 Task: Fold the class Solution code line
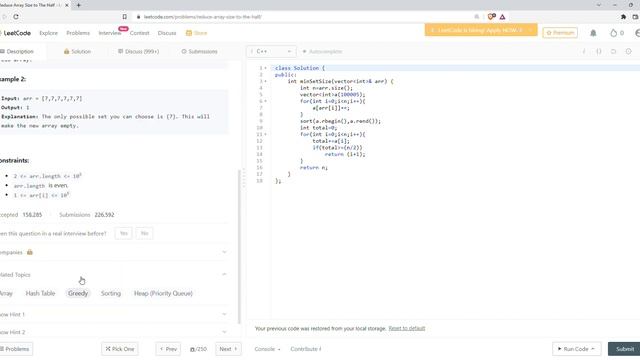pos(265,68)
